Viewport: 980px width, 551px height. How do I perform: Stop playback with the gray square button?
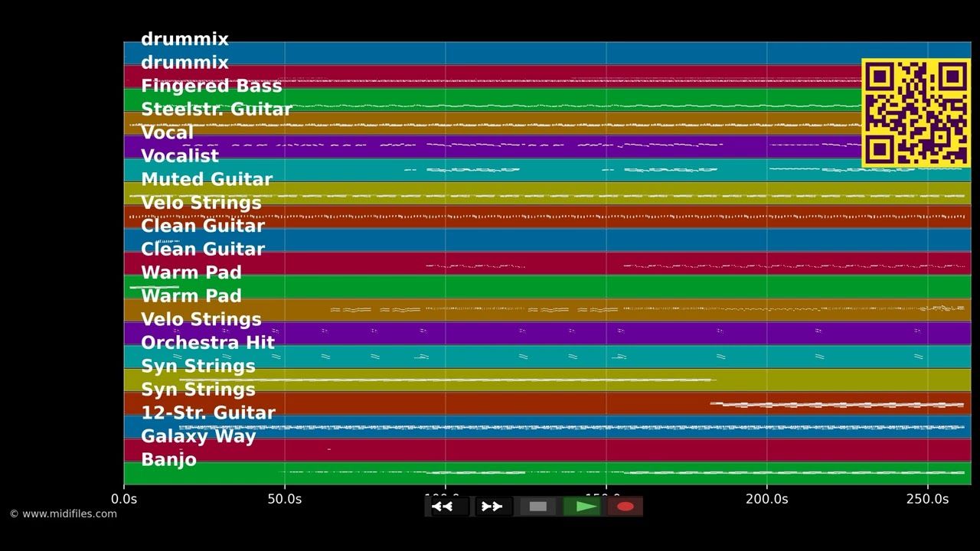(538, 507)
